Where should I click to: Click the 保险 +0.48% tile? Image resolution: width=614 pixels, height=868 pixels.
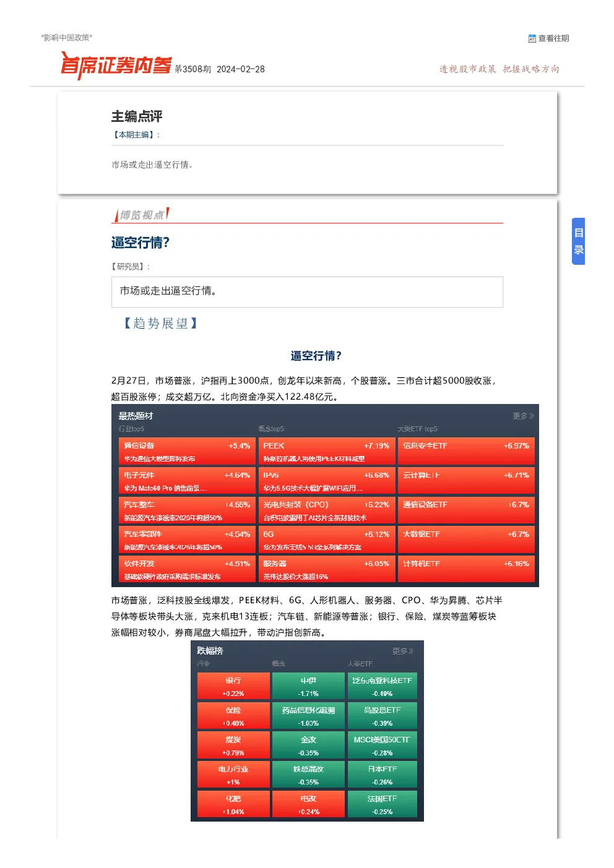coord(233,716)
